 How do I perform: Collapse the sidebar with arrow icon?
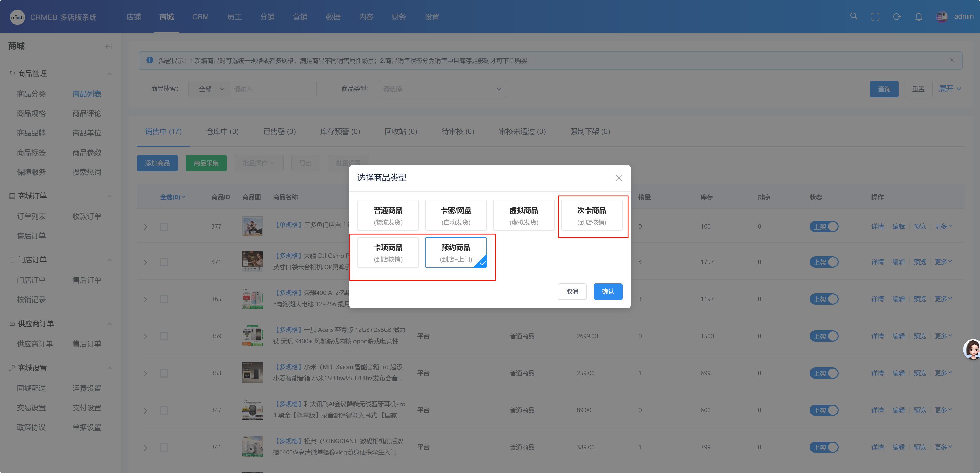(x=109, y=46)
